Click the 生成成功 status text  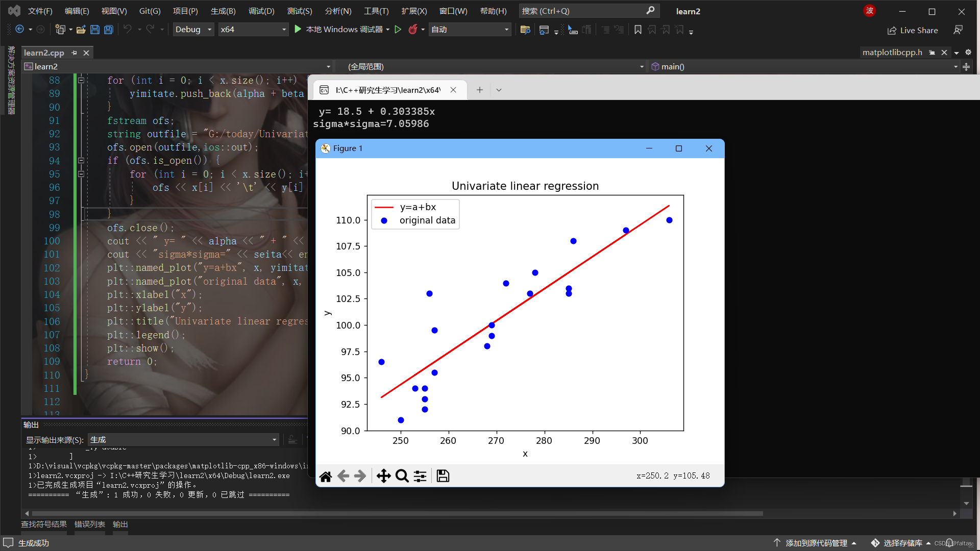pyautogui.click(x=34, y=543)
